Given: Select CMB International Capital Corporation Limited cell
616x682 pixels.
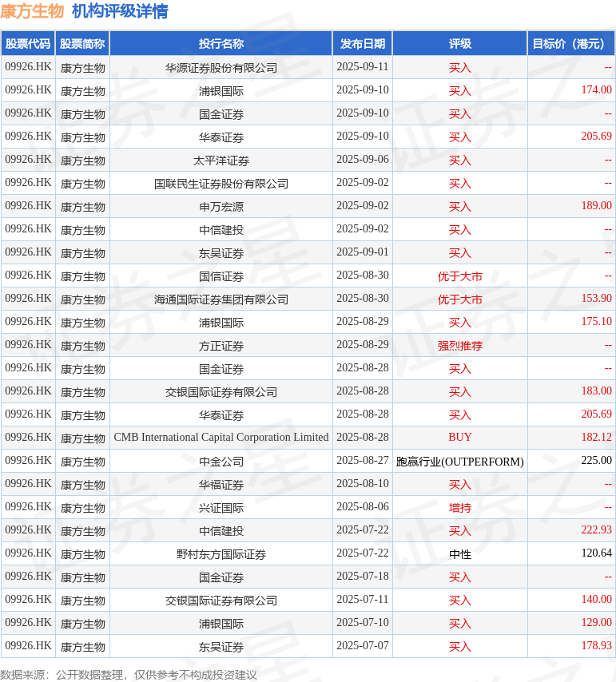Looking at the screenshot, I should (x=221, y=437).
